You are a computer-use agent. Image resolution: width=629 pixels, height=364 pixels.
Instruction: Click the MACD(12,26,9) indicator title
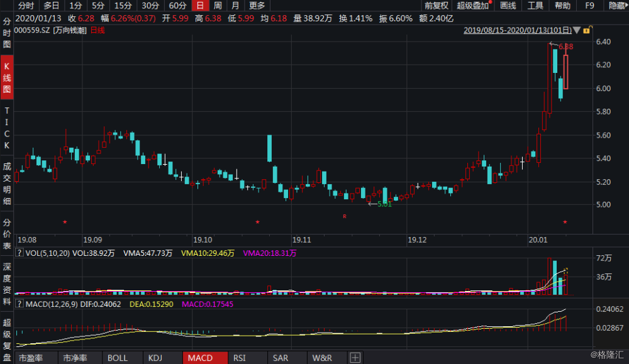[52, 304]
